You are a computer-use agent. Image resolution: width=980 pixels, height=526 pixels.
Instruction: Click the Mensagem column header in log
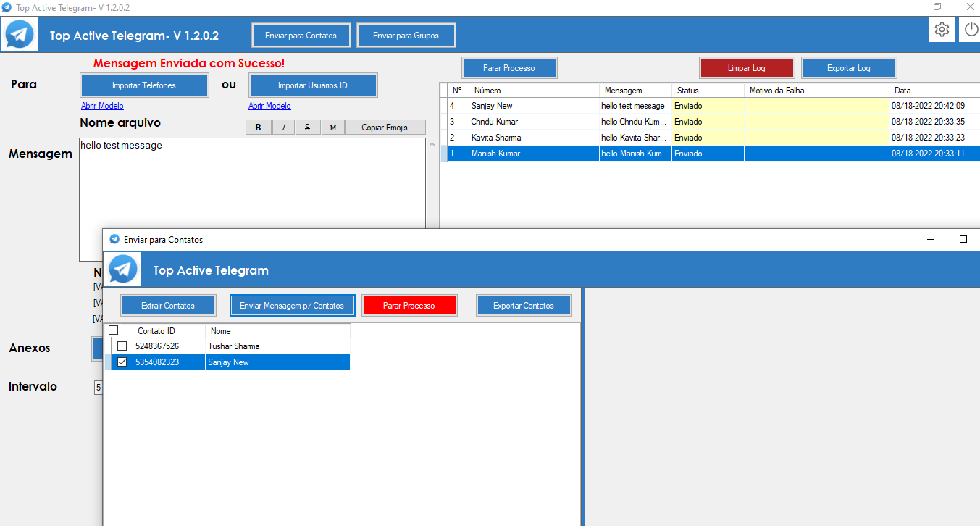pyautogui.click(x=635, y=91)
